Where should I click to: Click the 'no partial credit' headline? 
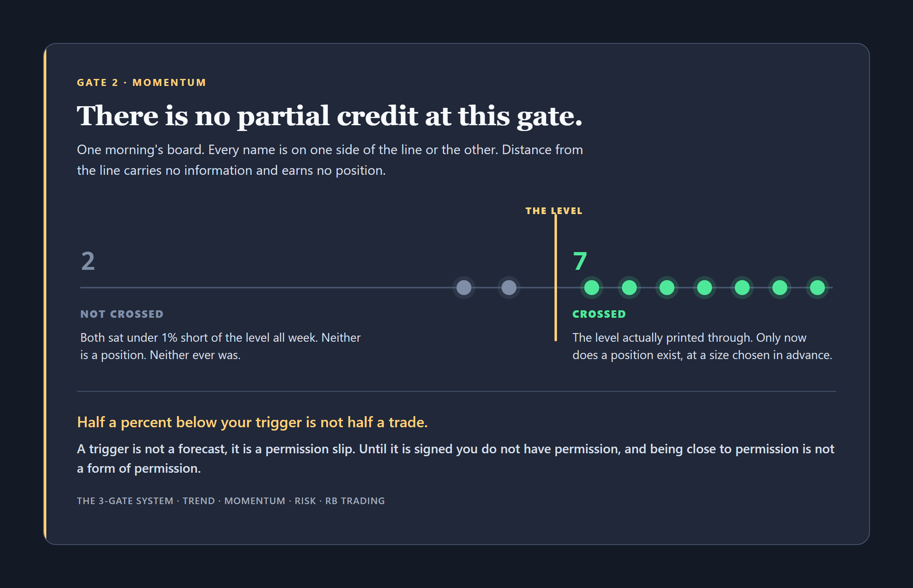click(x=330, y=116)
